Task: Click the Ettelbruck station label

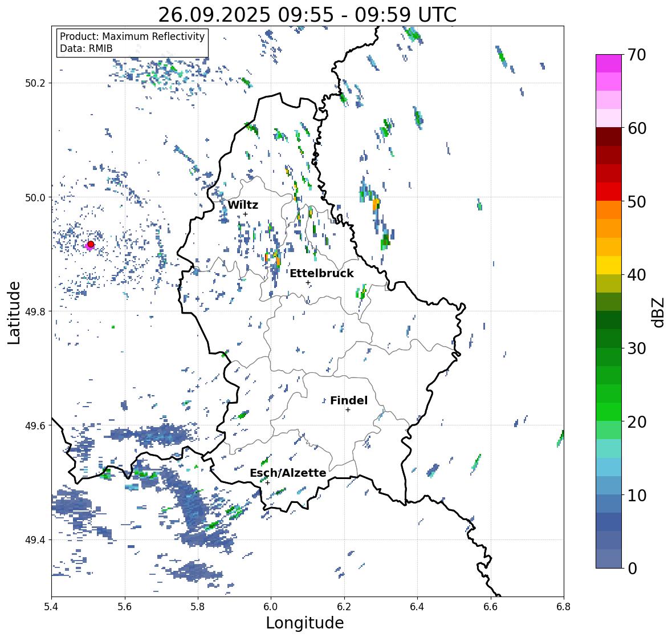Action: coord(322,274)
